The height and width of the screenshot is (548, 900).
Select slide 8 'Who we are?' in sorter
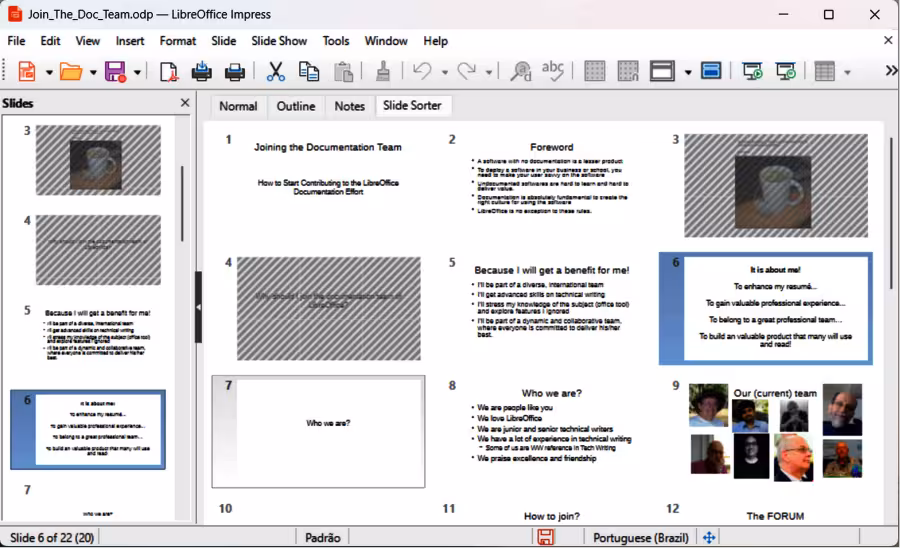click(x=552, y=432)
